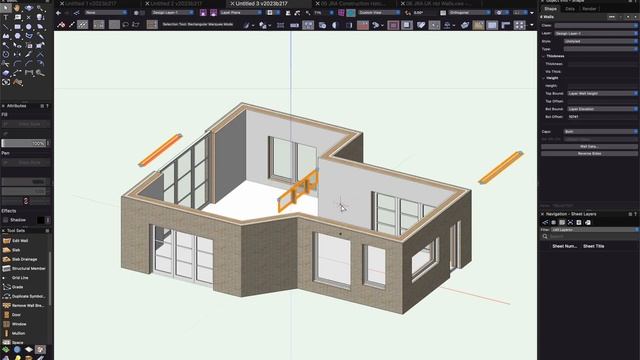Switch to the building shell tool set icon
This screenshot has width=640, height=360.
40,349
